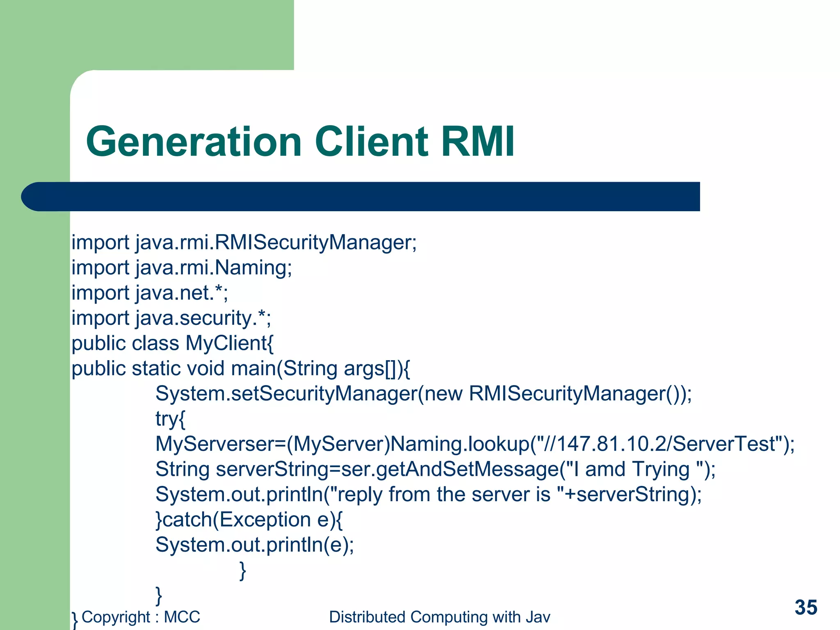Screen dimensions: 840x630
Task: Click the 'try{' line
Action: click(x=170, y=419)
